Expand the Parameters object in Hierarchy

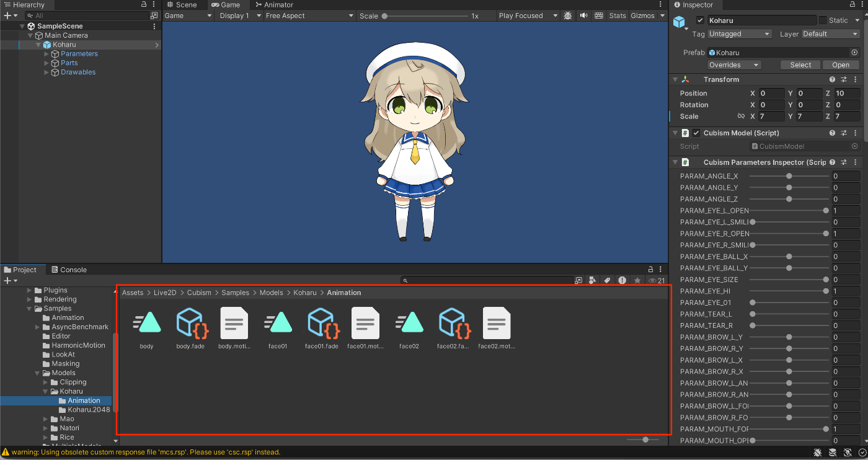click(x=46, y=54)
